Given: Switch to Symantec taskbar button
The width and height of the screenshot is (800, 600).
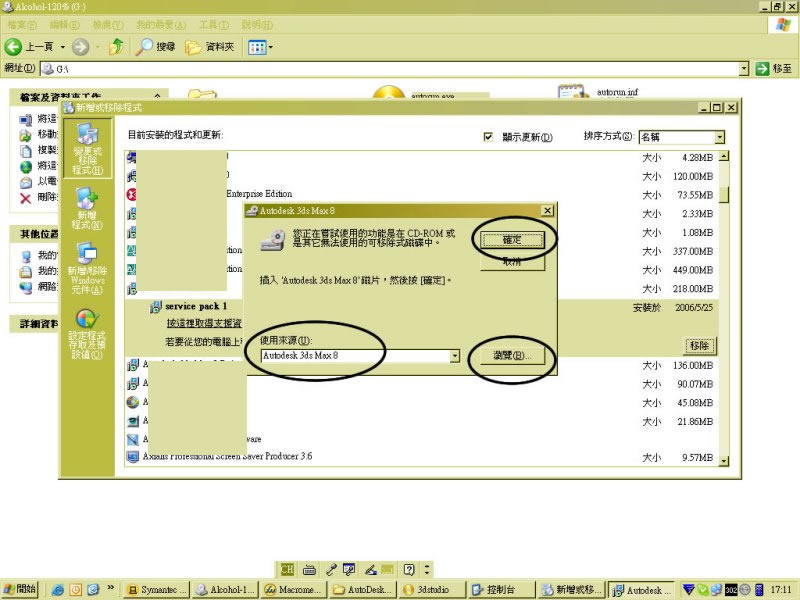Looking at the screenshot, I should [x=157, y=590].
